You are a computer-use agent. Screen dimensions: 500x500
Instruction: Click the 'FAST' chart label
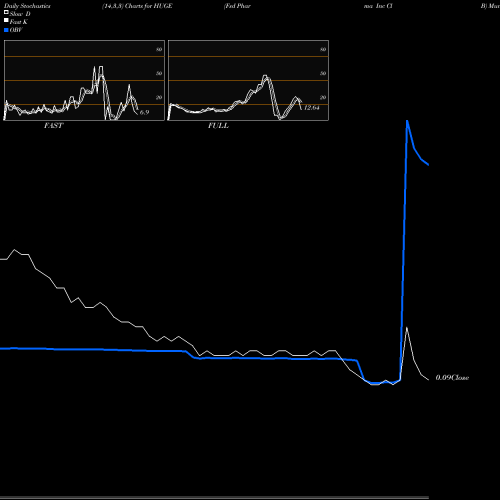tap(53, 125)
